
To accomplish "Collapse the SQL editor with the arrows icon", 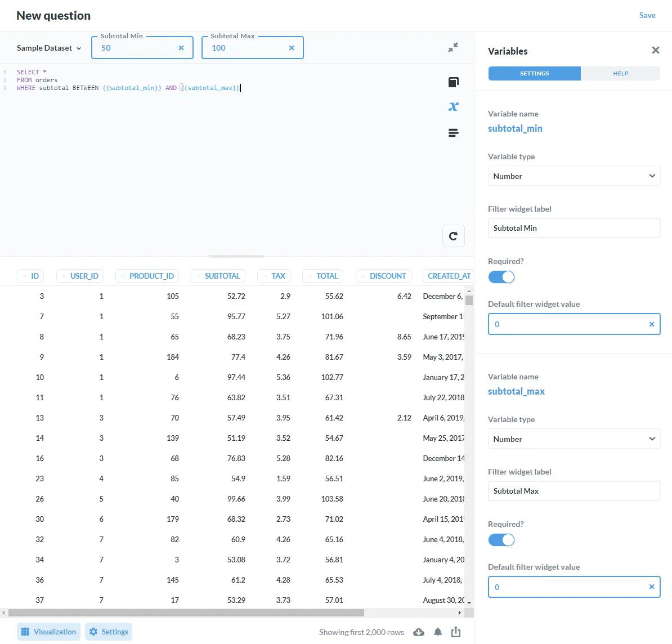I will click(453, 48).
